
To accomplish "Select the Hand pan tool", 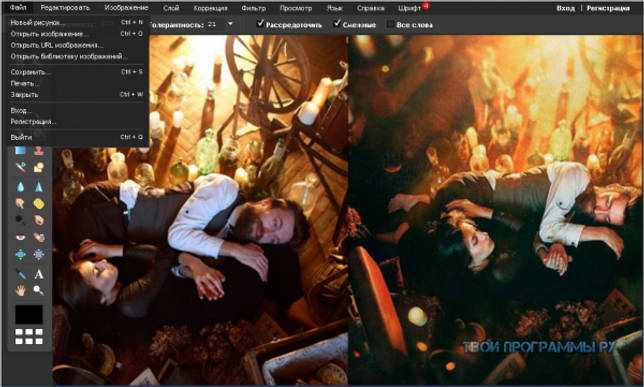I will pos(20,290).
